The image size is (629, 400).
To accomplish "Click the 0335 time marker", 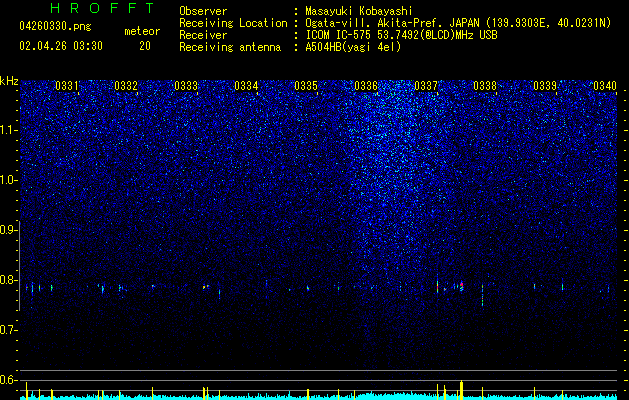I will [306, 86].
